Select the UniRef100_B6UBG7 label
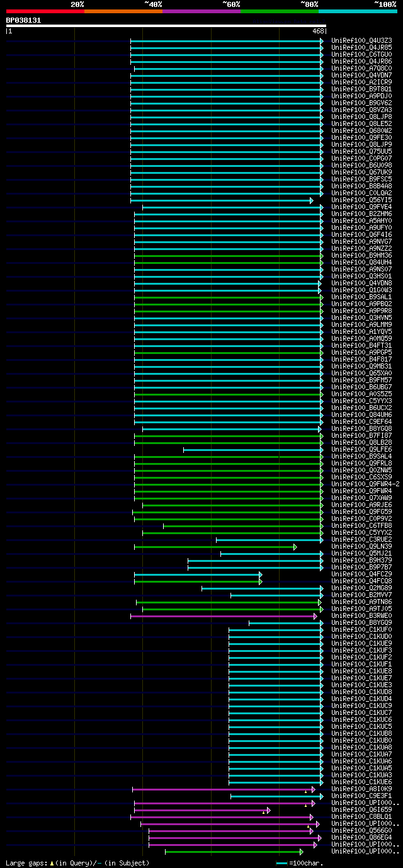This screenshot has width=403, height=868. [x=361, y=387]
